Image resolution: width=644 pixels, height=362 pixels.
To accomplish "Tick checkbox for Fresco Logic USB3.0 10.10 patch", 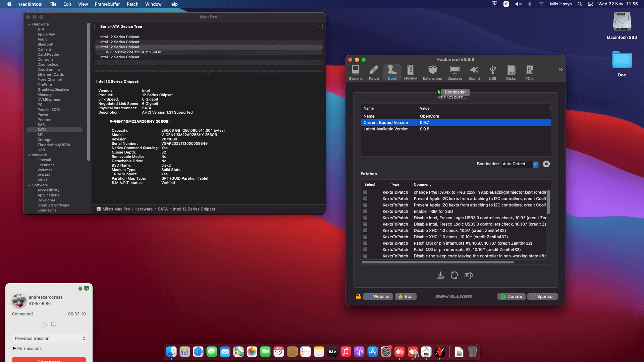I will (365, 224).
